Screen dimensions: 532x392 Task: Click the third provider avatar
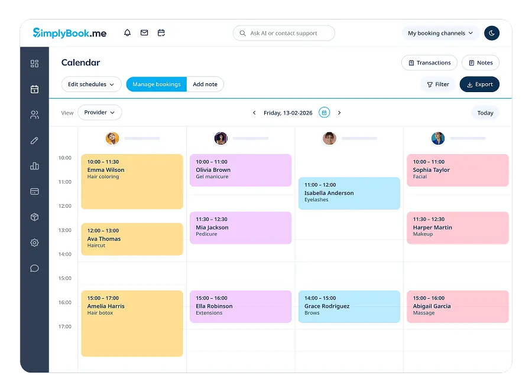point(329,138)
